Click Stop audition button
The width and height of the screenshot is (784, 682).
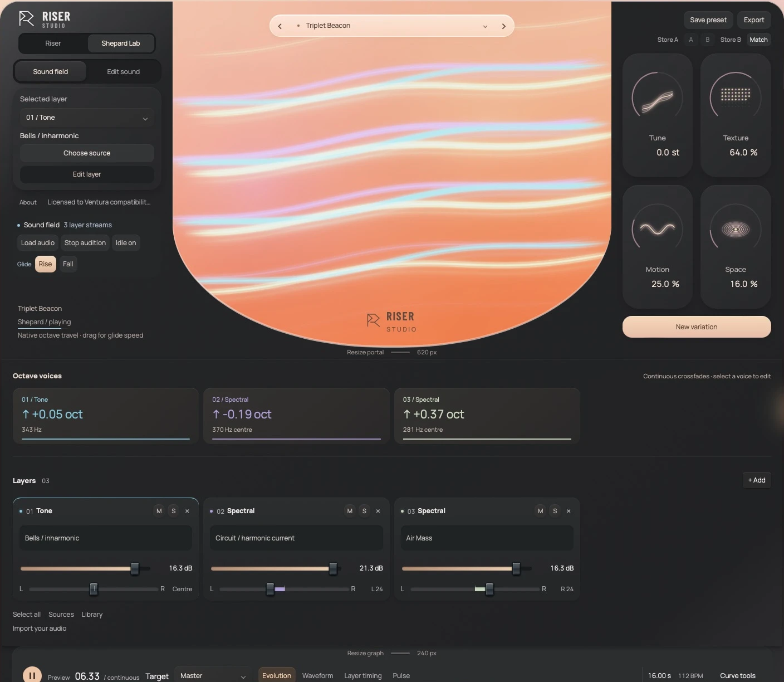(x=85, y=243)
